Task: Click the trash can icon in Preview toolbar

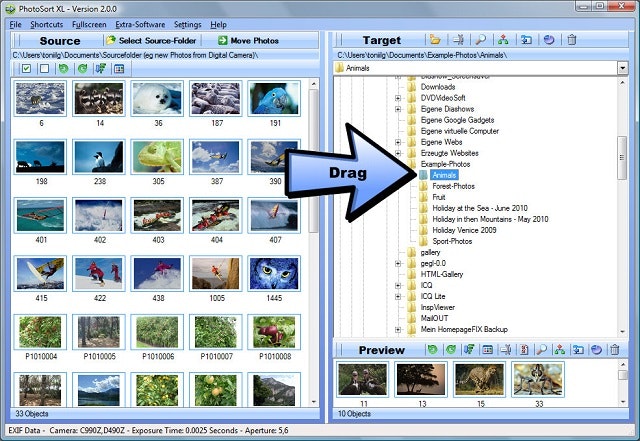Action: click(x=615, y=350)
